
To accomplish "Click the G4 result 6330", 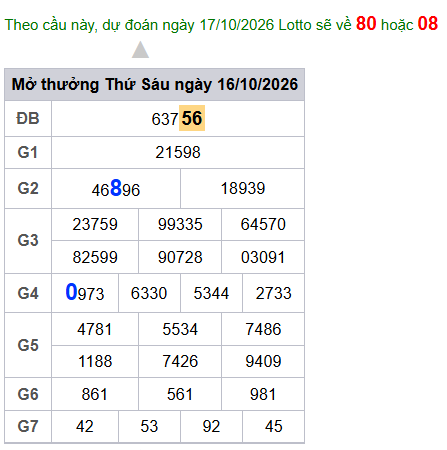I will pyautogui.click(x=149, y=293).
